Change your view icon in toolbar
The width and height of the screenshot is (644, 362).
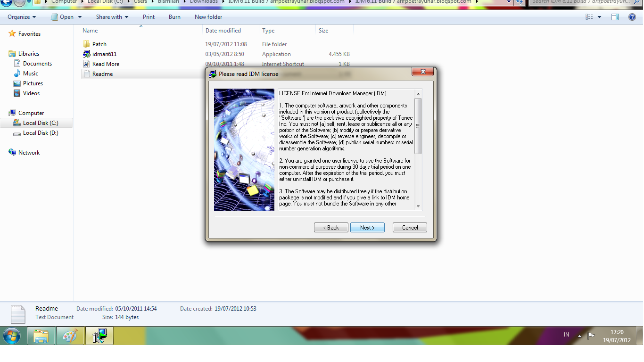tap(589, 17)
